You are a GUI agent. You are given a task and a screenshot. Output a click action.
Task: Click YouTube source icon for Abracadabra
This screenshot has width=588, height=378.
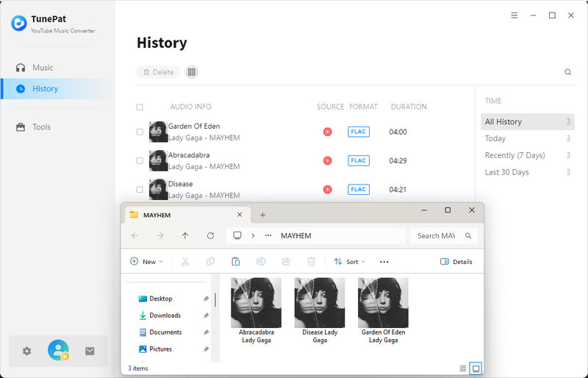pos(327,160)
